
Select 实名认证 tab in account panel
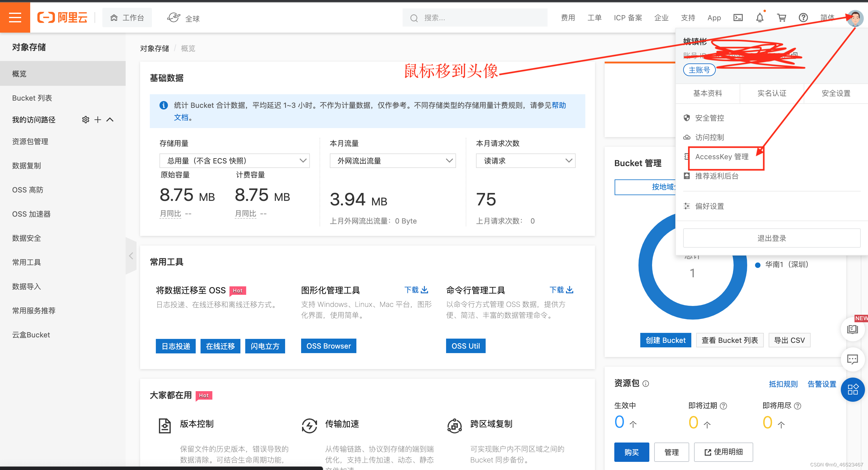pyautogui.click(x=772, y=93)
